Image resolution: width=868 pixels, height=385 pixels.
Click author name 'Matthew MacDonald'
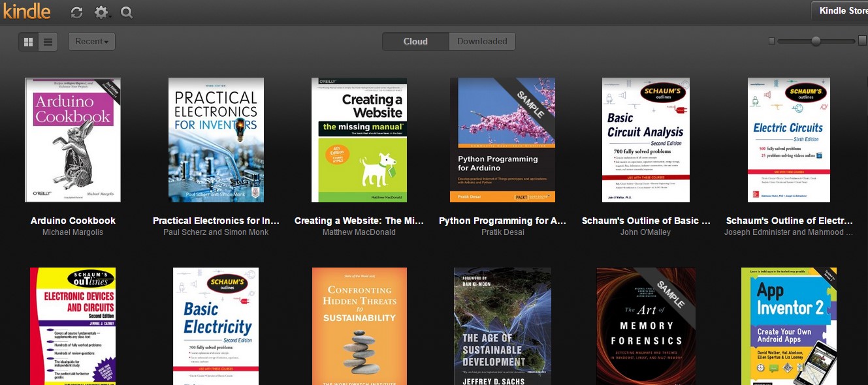[359, 232]
